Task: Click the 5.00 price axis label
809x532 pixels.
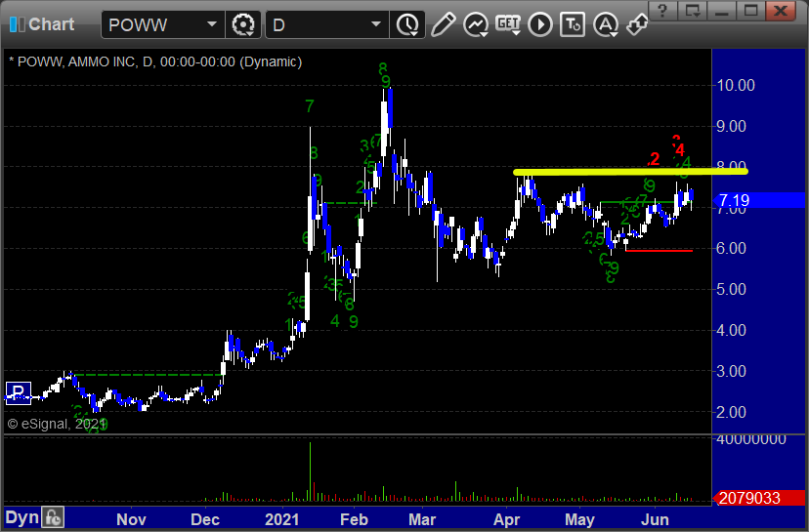Action: pyautogui.click(x=731, y=289)
